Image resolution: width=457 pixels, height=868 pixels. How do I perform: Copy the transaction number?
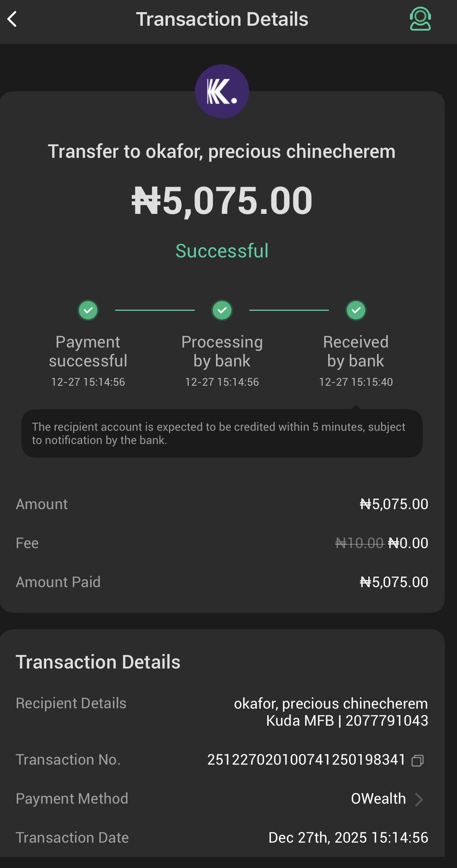click(418, 760)
